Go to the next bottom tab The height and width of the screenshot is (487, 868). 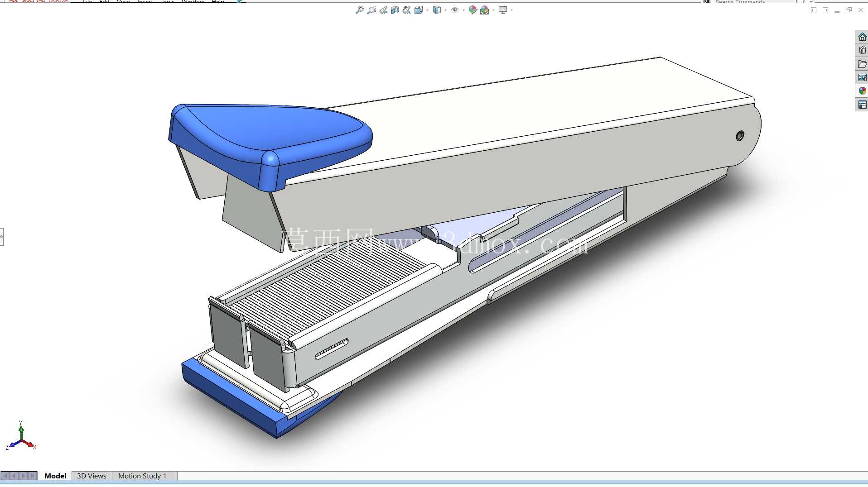pyautogui.click(x=23, y=476)
